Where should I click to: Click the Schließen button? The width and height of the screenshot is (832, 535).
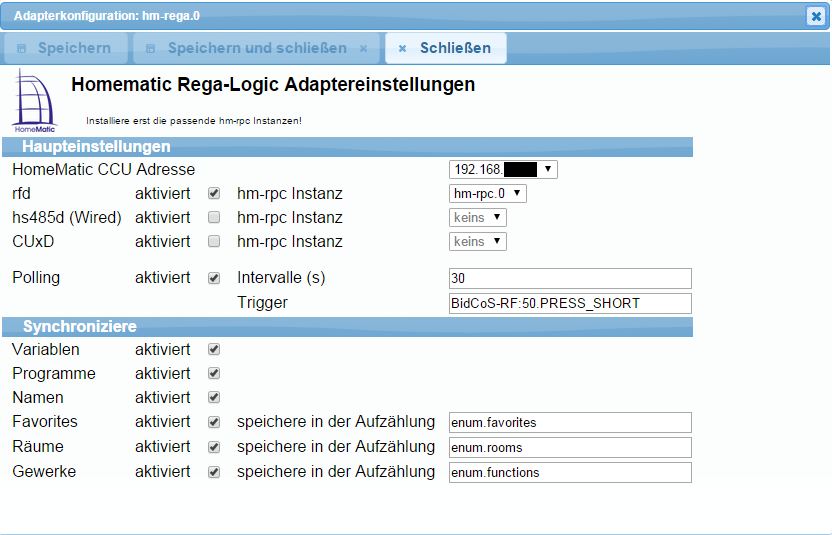446,48
